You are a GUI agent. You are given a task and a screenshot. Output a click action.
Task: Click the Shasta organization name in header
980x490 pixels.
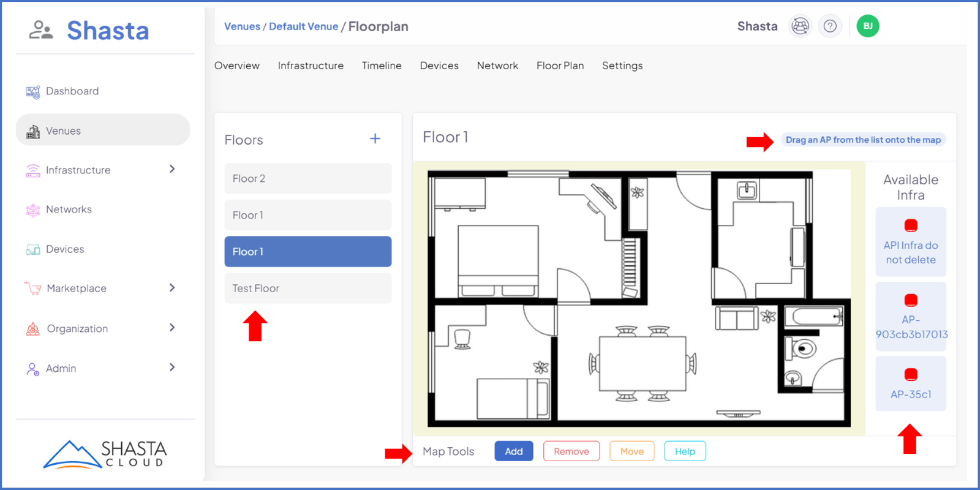click(x=757, y=26)
